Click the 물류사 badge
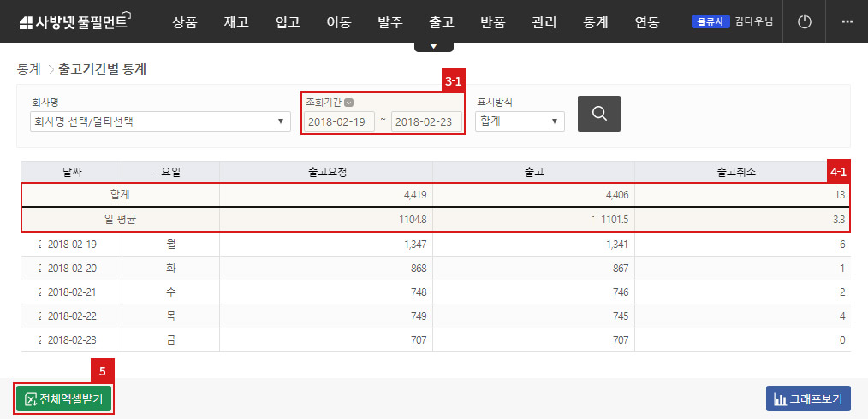 click(710, 21)
